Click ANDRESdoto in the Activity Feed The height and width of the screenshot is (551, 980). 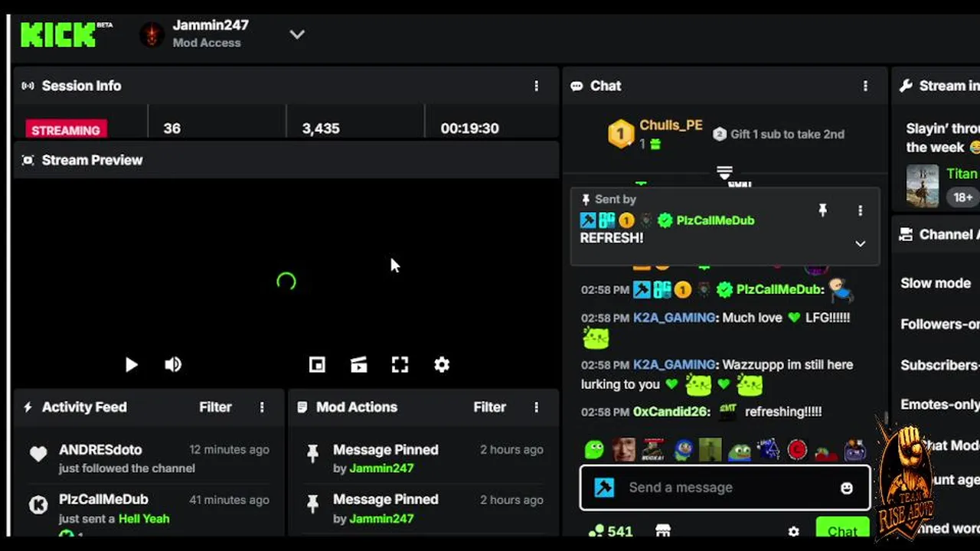click(100, 450)
